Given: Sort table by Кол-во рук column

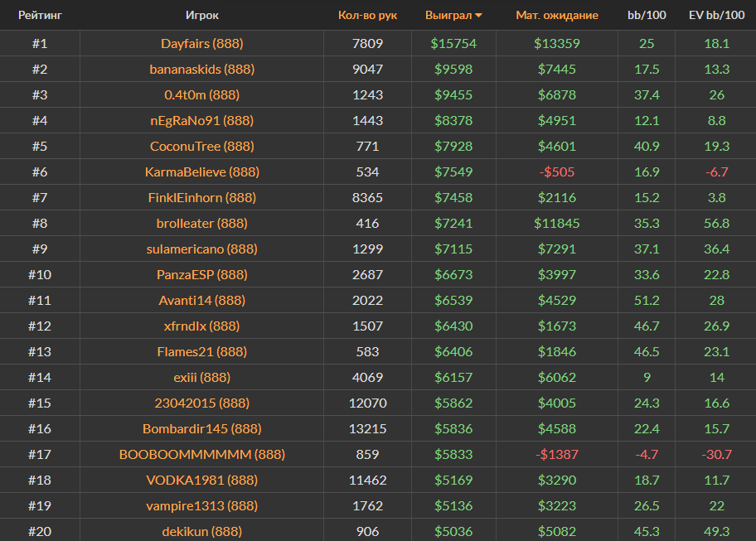Looking at the screenshot, I should click(367, 15).
